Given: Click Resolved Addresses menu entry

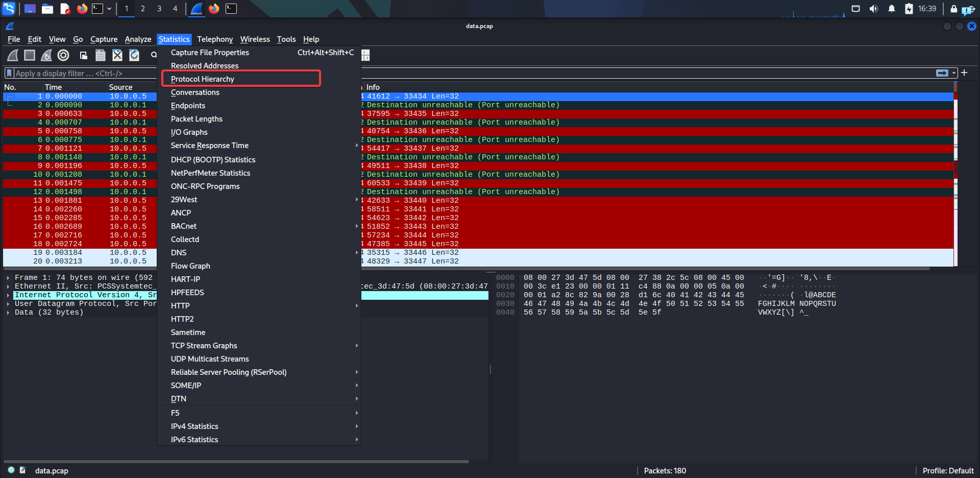Looking at the screenshot, I should point(259,66).
